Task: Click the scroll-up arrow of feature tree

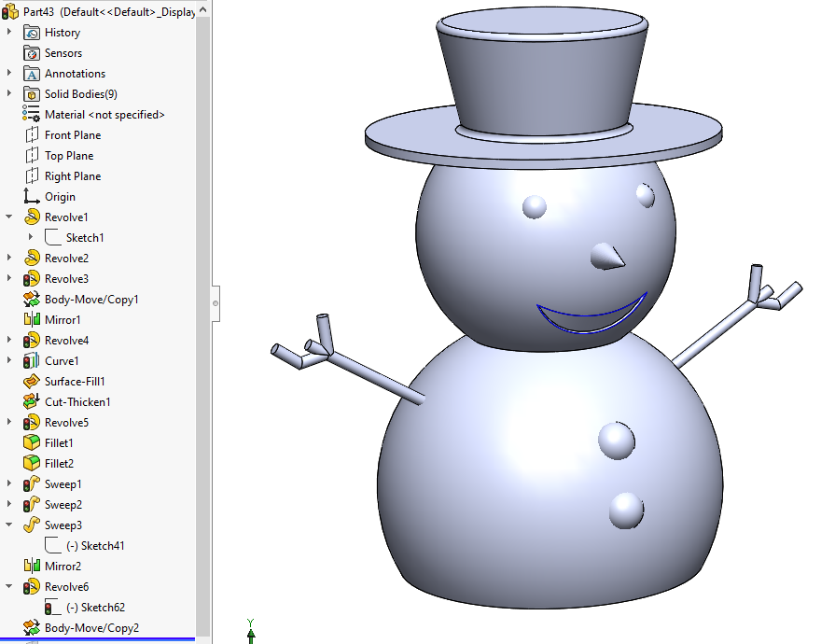Action: [202, 9]
